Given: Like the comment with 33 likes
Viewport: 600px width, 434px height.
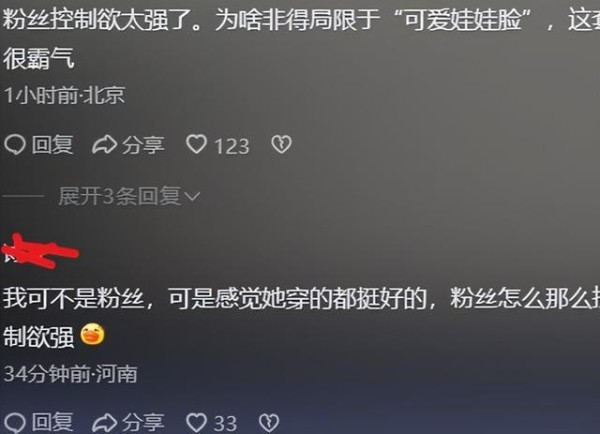Looking at the screenshot, I should (x=196, y=423).
